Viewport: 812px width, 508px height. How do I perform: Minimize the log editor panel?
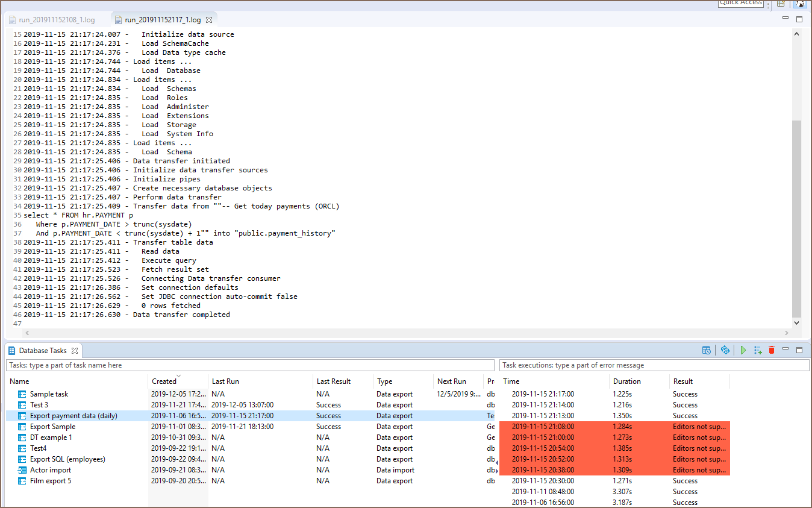coord(785,19)
